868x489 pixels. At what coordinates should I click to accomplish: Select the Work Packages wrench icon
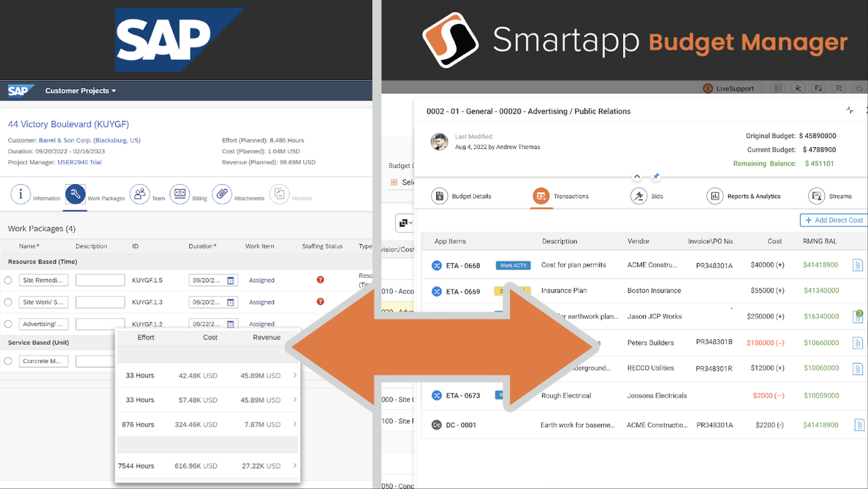click(75, 194)
